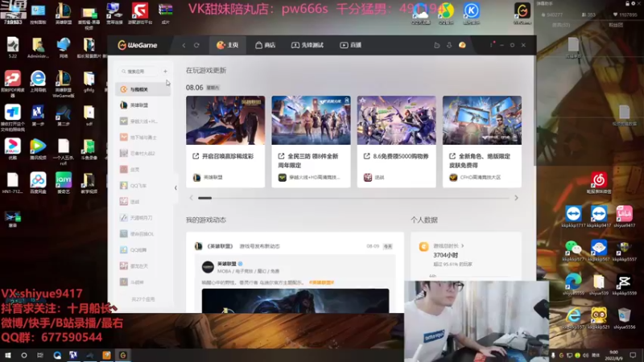
Task: Open the user avatar in WeGame header
Action: point(462,45)
